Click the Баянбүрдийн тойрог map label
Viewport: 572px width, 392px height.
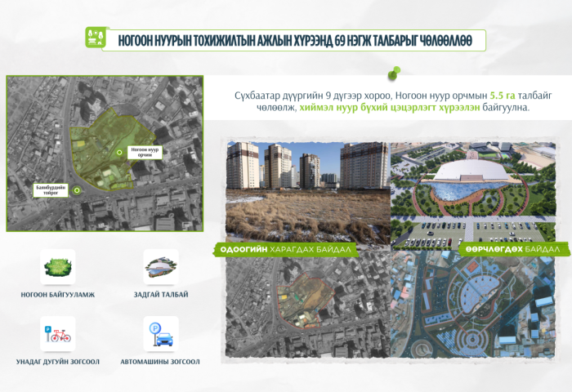click(48, 190)
